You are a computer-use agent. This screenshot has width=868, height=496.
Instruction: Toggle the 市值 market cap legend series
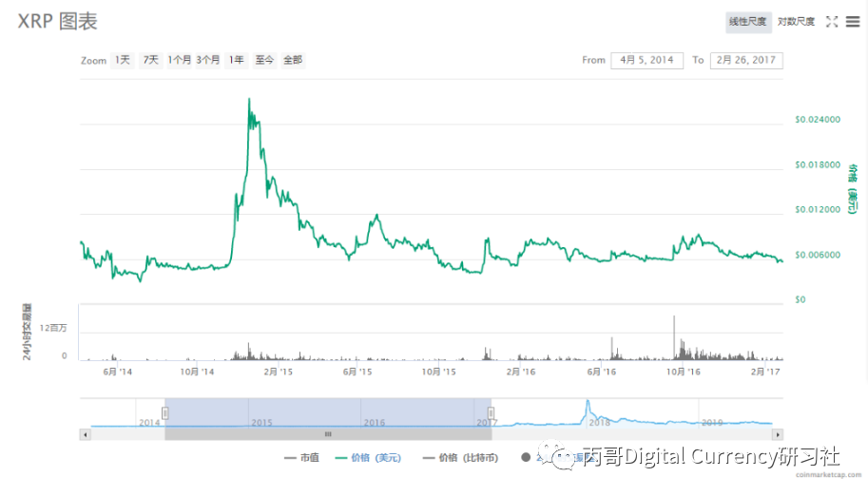coord(302,458)
